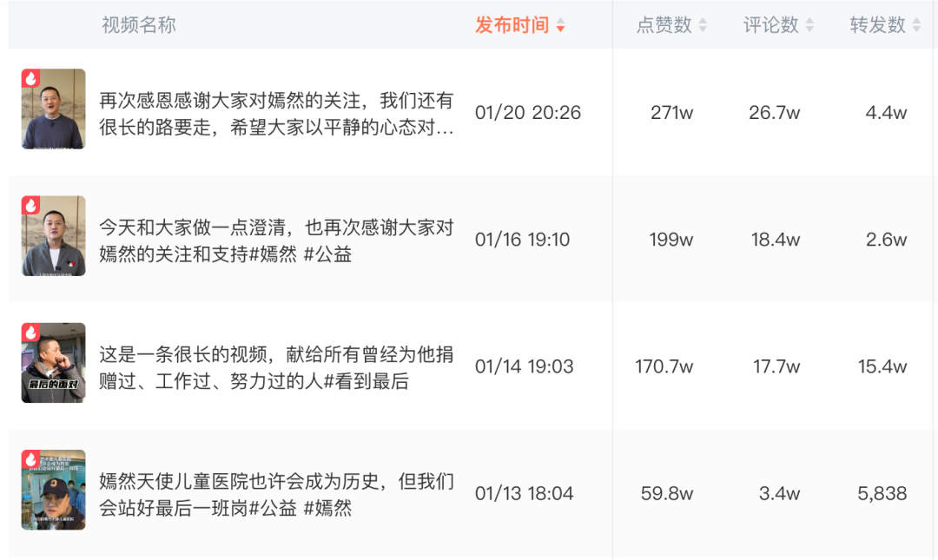Click the 发布时间 column header label
Image resolution: width=938 pixels, height=560 pixels.
(512, 25)
